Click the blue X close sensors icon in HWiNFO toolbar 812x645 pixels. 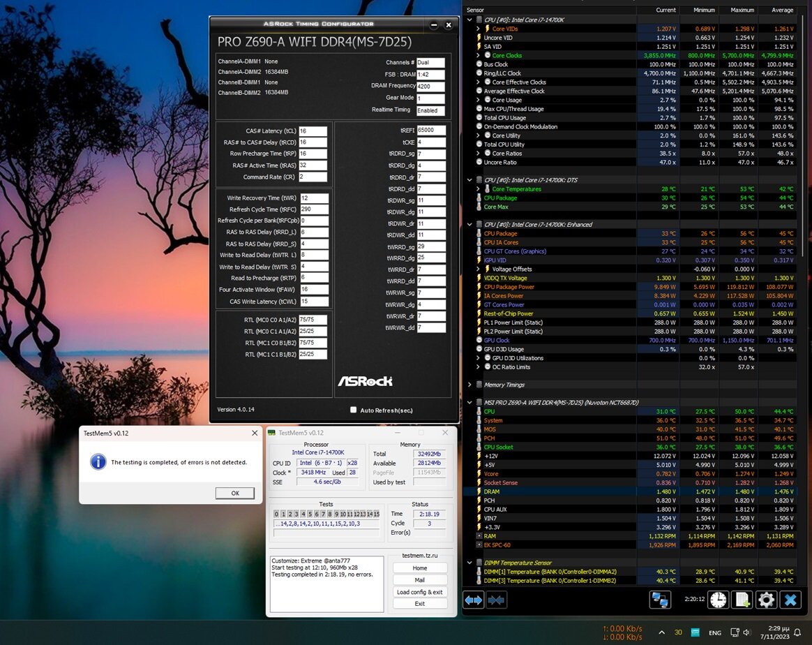coord(790,600)
